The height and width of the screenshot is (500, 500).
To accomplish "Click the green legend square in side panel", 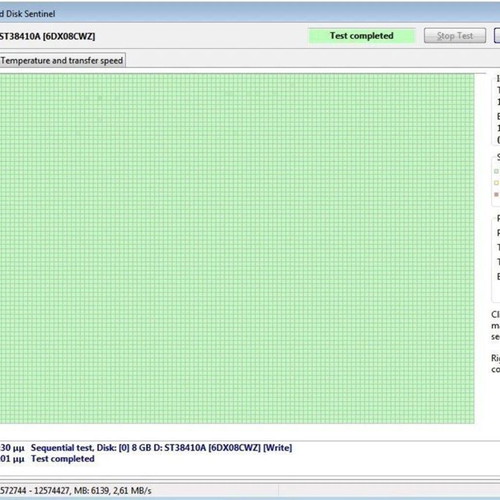I will 496,171.
